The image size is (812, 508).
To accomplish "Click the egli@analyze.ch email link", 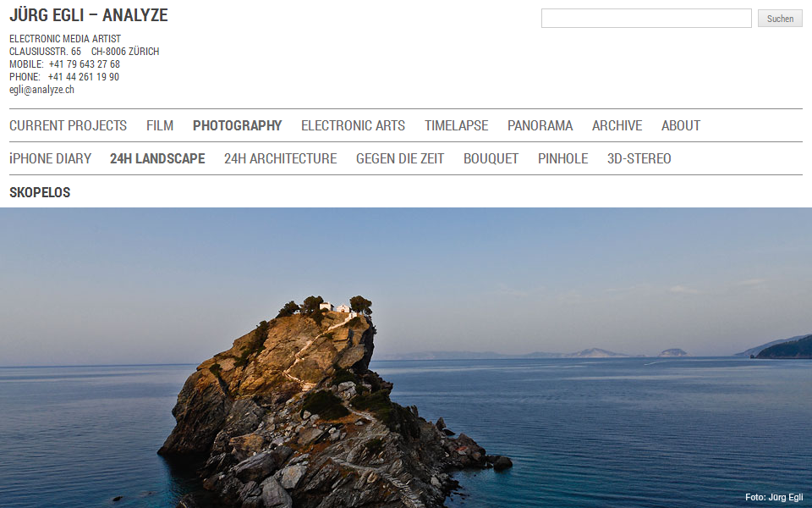I will pyautogui.click(x=41, y=90).
